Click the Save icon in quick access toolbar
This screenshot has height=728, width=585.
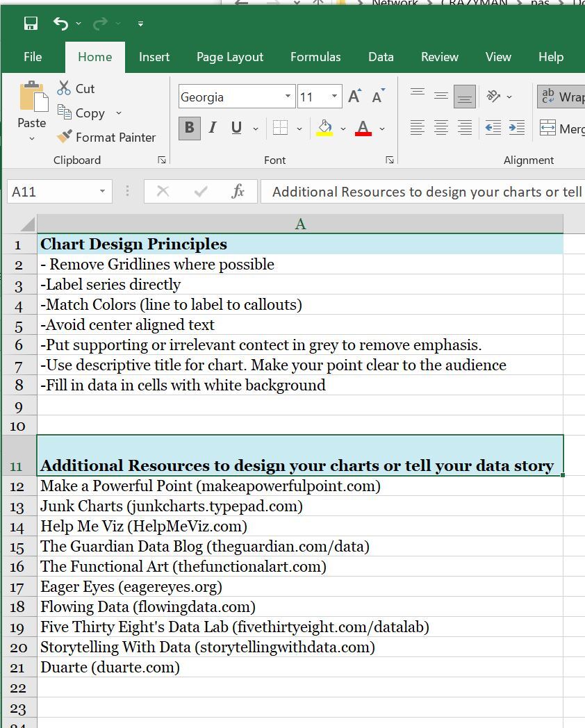[31, 23]
